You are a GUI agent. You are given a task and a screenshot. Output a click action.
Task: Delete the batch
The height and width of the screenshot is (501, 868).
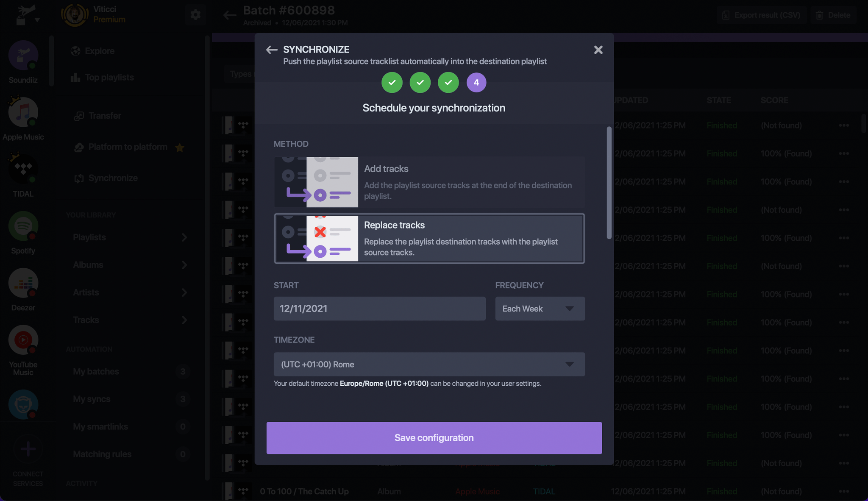coord(833,15)
